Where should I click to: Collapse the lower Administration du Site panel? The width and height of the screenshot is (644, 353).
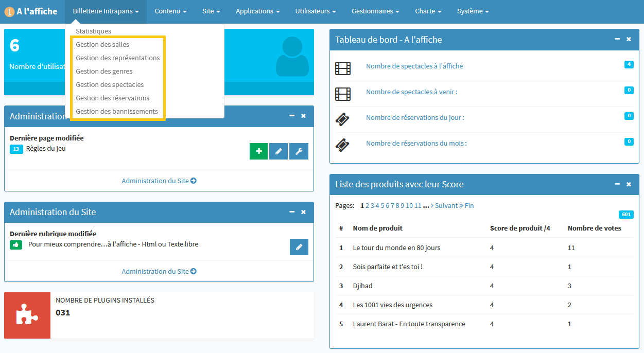click(292, 211)
